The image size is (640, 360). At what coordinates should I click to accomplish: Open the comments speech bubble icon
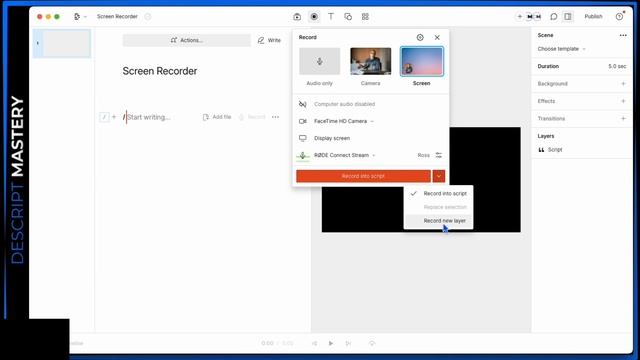553,17
